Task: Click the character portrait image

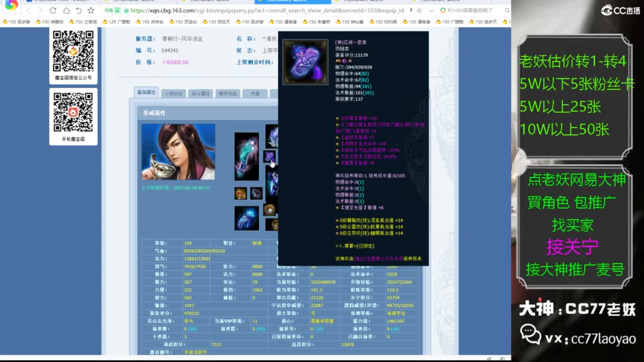Action: 178,151
